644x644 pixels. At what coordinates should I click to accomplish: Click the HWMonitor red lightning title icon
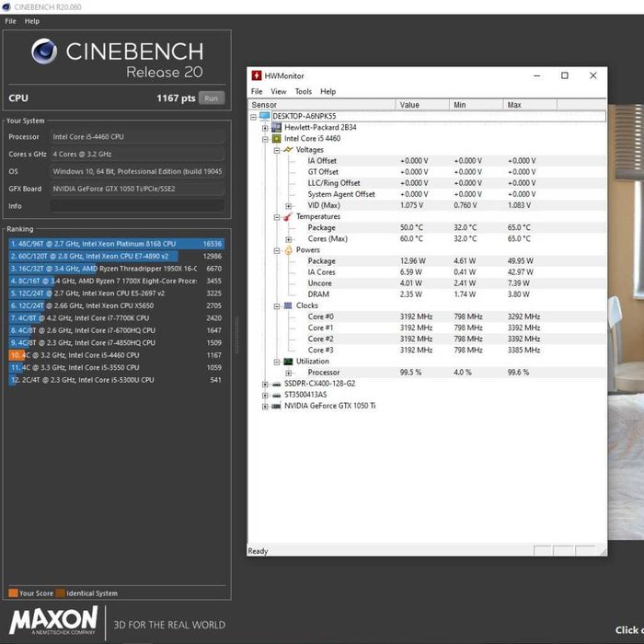tap(257, 75)
